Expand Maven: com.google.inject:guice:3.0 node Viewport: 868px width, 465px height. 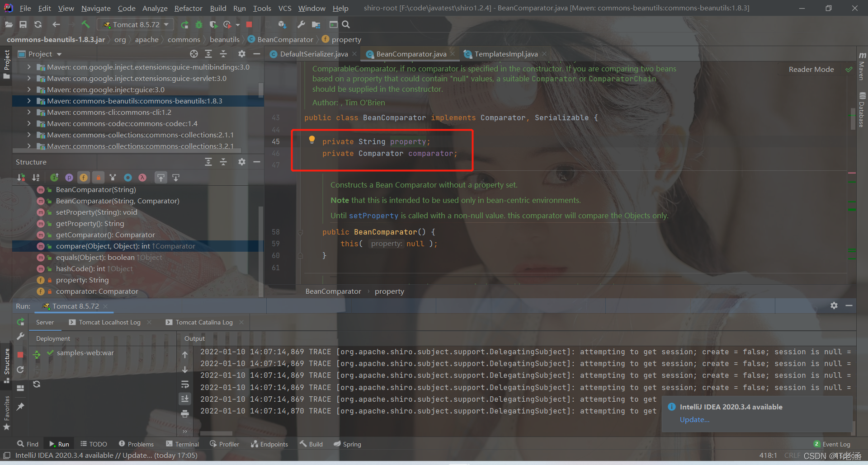(x=29, y=89)
